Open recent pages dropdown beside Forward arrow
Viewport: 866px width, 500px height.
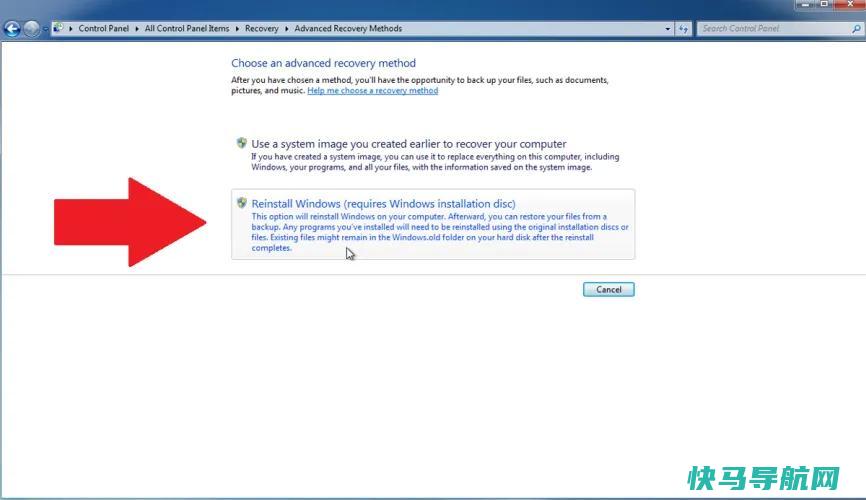[45, 29]
